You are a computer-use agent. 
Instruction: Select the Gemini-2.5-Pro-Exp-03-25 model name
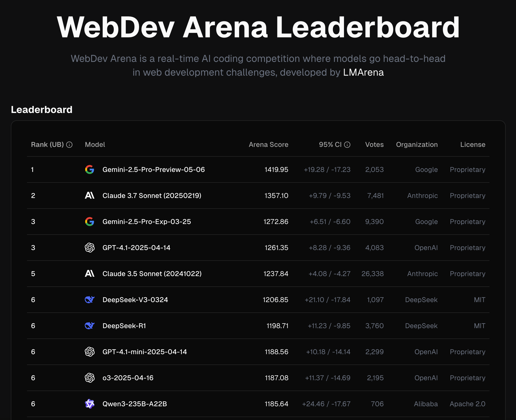(x=147, y=222)
